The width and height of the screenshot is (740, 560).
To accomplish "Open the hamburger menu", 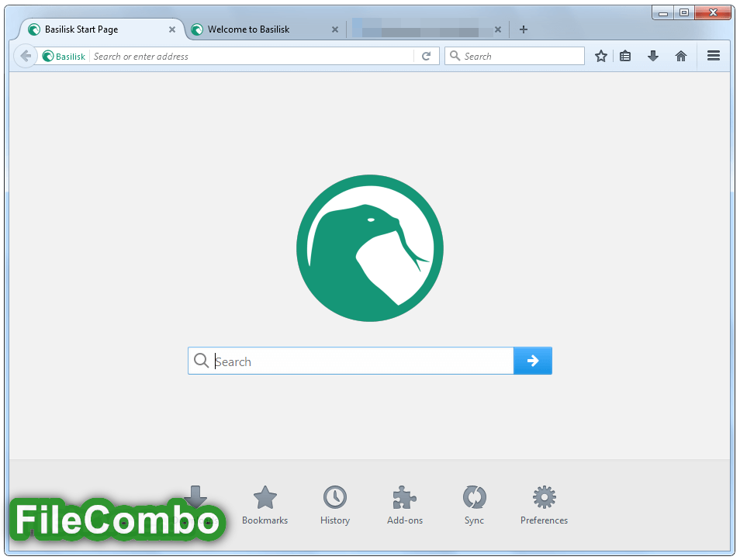I will [x=714, y=56].
